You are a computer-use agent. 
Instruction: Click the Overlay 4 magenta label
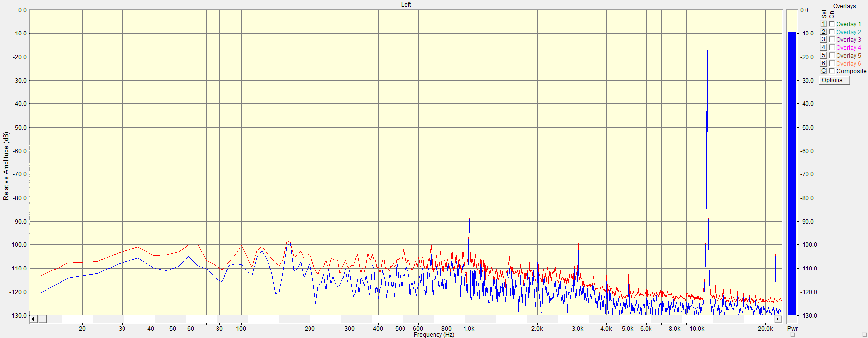849,48
